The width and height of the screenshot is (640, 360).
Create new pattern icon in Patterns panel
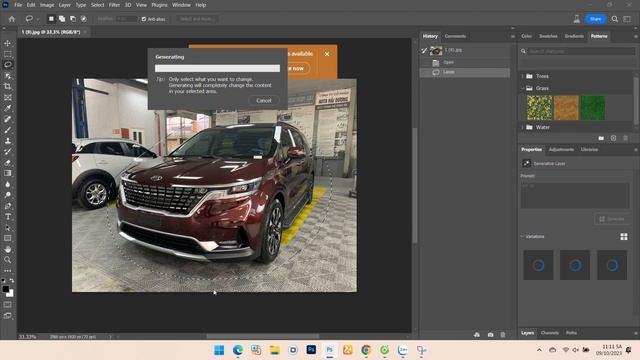(x=613, y=138)
